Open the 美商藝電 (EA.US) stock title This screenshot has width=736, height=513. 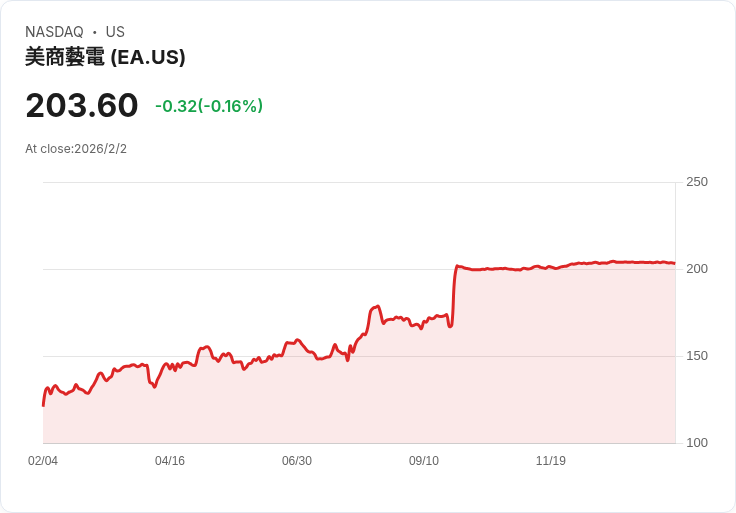[105, 57]
